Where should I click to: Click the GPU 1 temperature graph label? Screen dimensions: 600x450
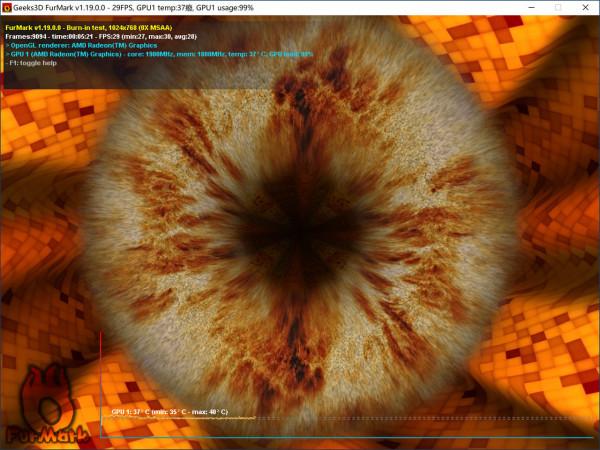click(x=169, y=411)
